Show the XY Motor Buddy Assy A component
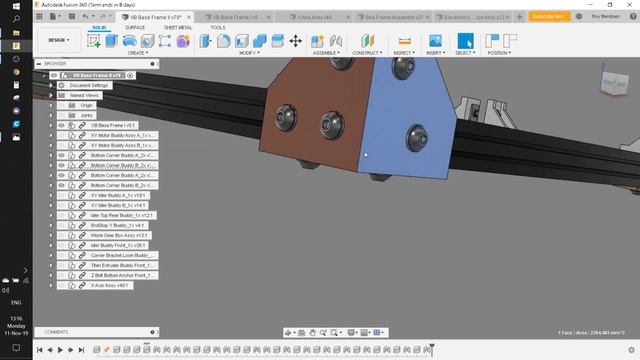Viewport: 640px width, 360px height. [62, 135]
